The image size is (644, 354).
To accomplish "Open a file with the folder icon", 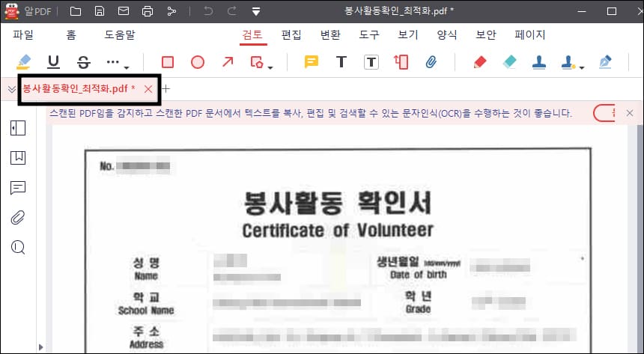I will point(75,11).
